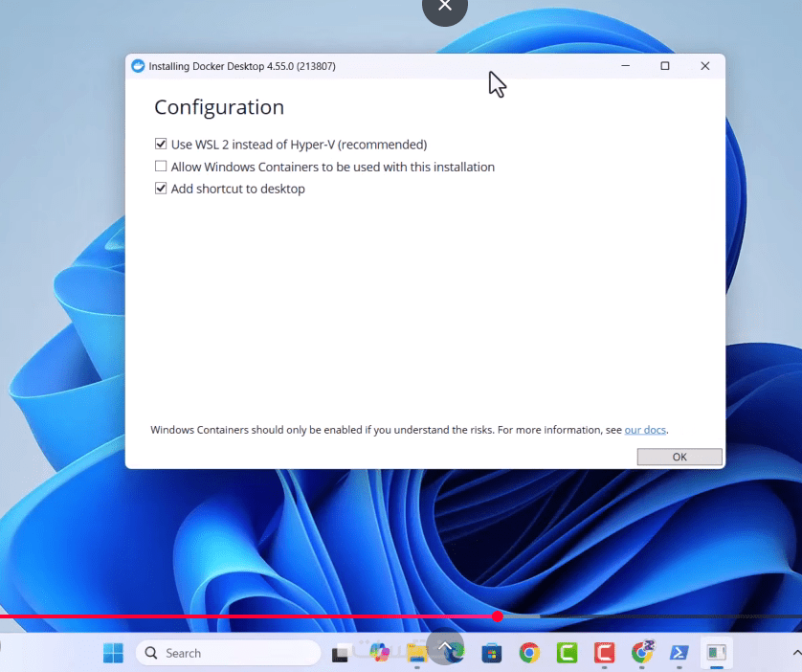
Task: Launch Copilot from the taskbar
Action: pos(379,653)
